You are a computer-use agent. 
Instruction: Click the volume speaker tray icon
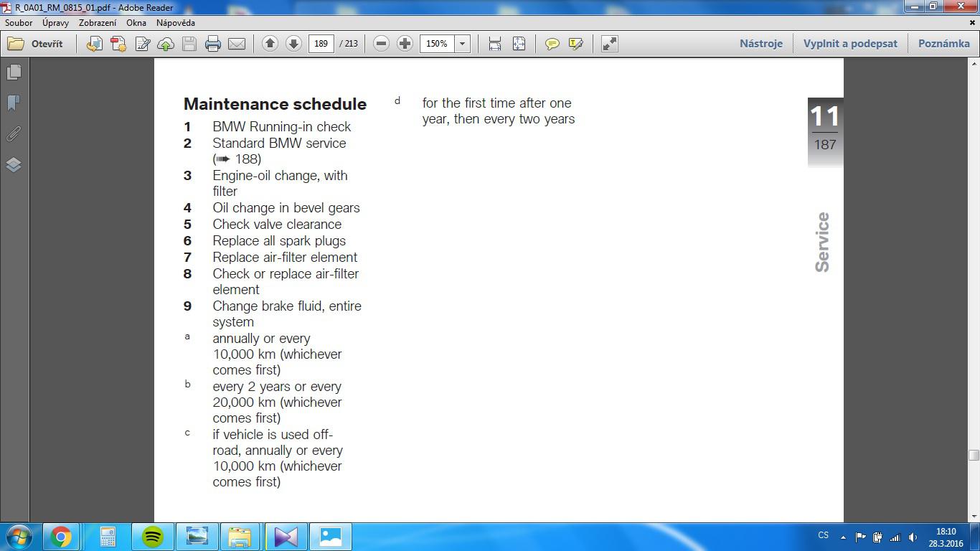point(913,537)
